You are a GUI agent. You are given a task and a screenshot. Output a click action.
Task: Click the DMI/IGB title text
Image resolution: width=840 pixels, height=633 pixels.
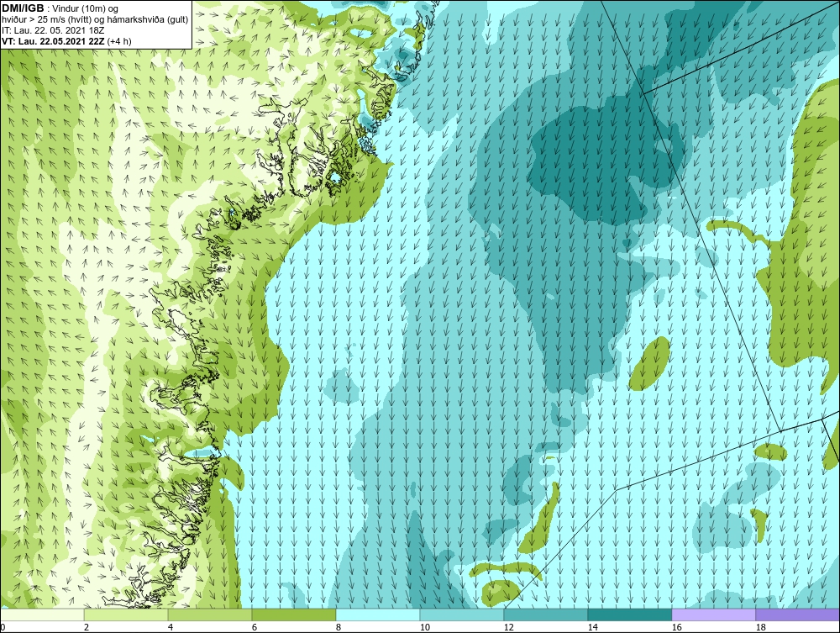(23, 8)
